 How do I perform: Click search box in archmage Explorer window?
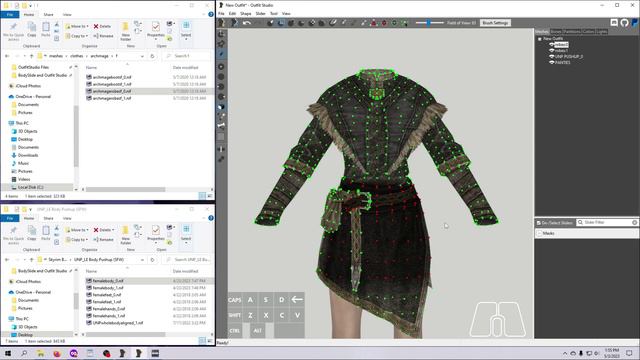pyautogui.click(x=187, y=56)
